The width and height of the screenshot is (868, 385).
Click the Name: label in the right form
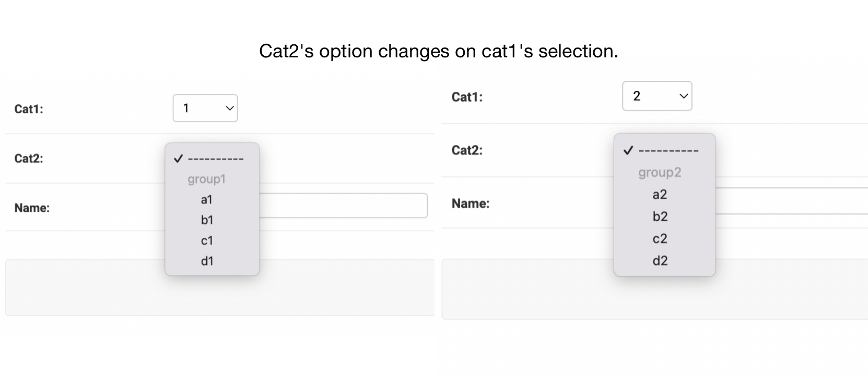(x=471, y=203)
